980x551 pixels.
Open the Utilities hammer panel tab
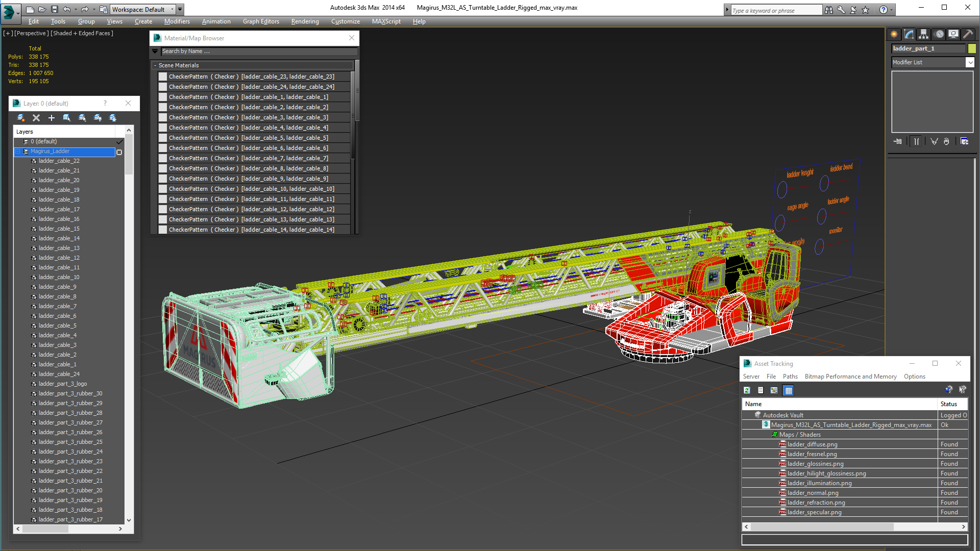pyautogui.click(x=968, y=34)
